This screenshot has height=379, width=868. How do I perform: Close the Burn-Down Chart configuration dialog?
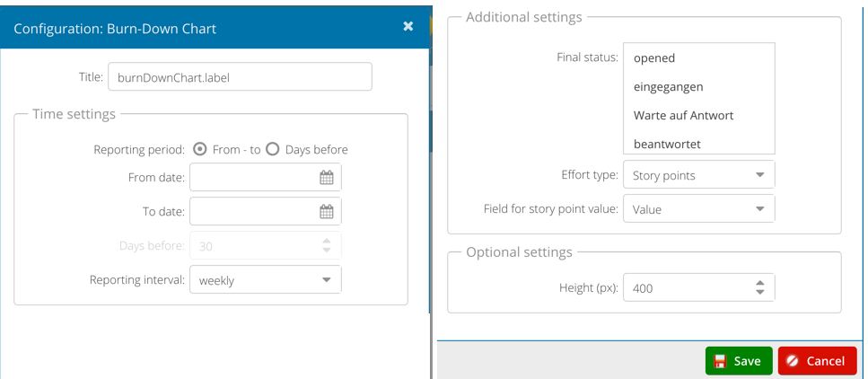pyautogui.click(x=408, y=27)
